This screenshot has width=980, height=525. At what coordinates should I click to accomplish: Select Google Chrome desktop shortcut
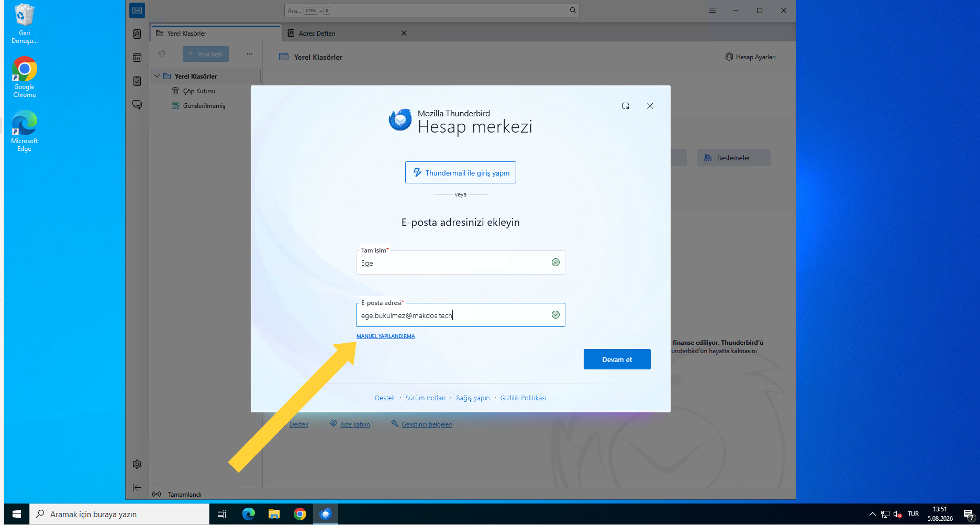[25, 77]
